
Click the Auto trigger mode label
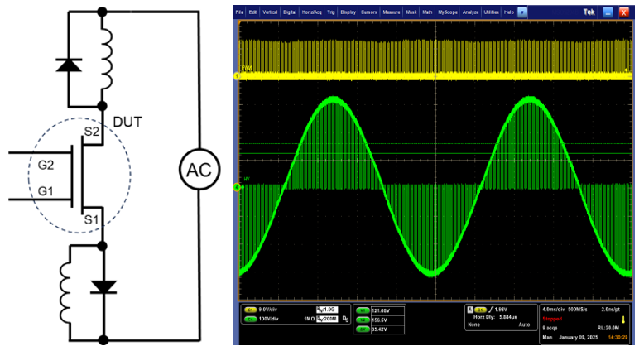click(524, 325)
